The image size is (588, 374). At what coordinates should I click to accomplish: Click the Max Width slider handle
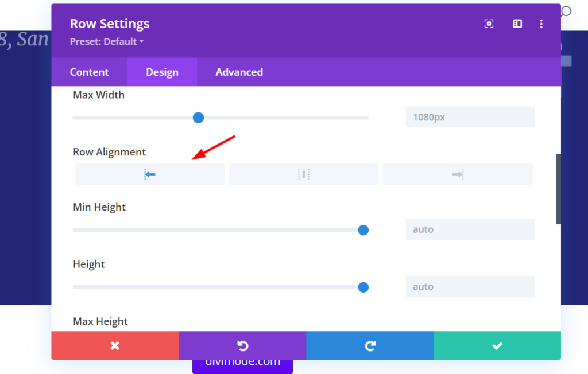[x=198, y=118]
